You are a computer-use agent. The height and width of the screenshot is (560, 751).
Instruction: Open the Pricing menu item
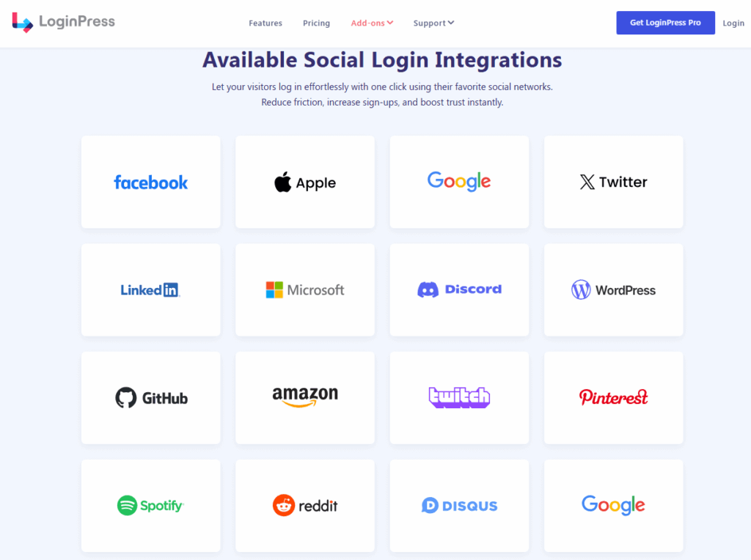316,23
